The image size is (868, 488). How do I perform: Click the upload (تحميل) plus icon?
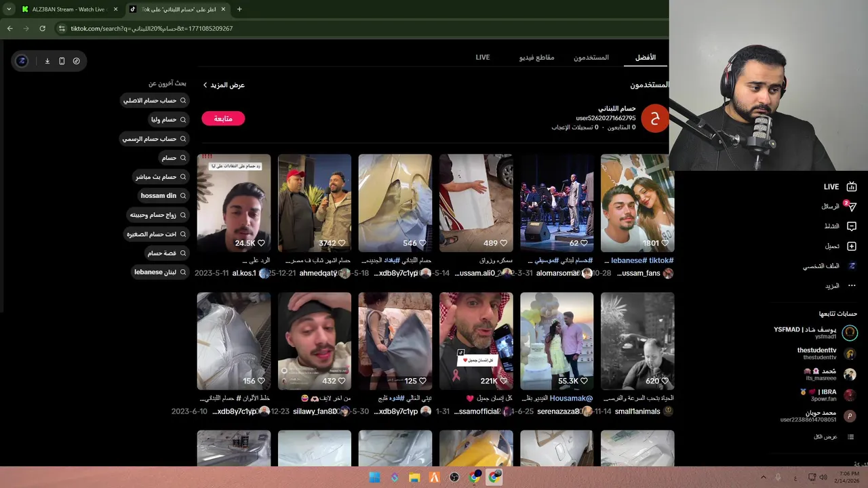click(x=852, y=246)
